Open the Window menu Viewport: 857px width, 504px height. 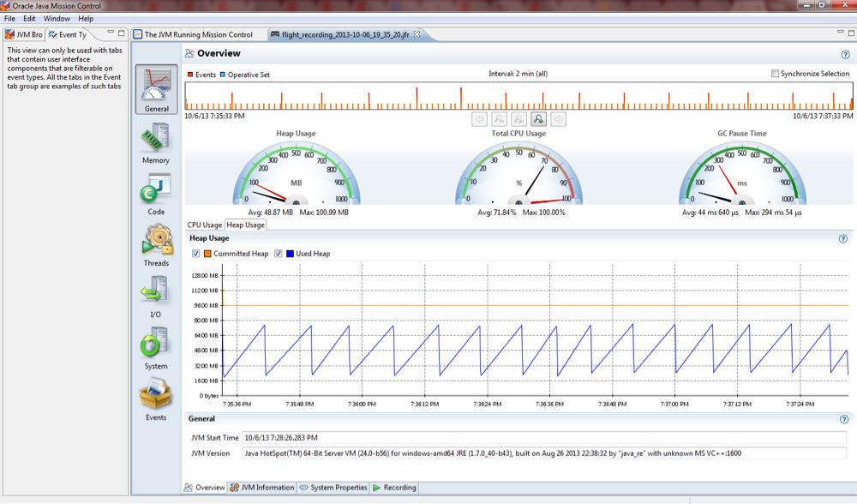[55, 16]
